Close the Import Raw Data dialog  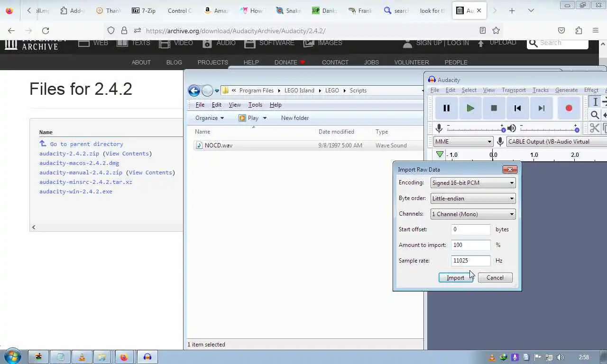click(510, 169)
